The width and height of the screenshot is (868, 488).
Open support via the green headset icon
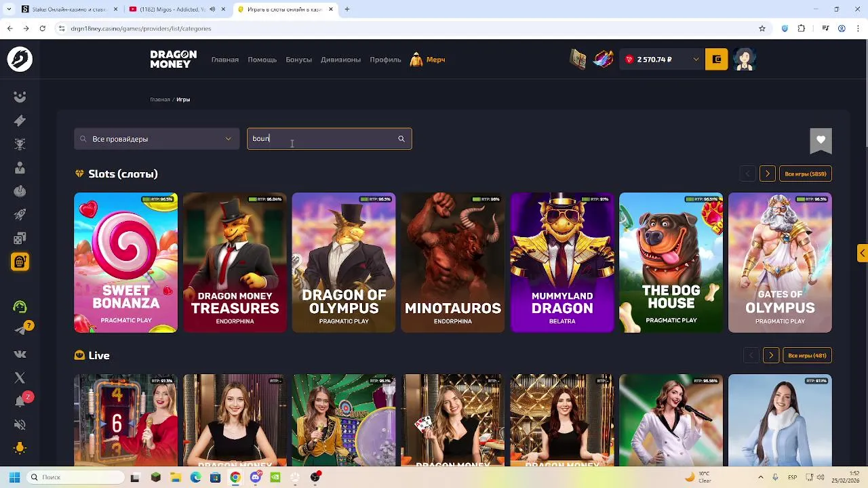pyautogui.click(x=20, y=306)
